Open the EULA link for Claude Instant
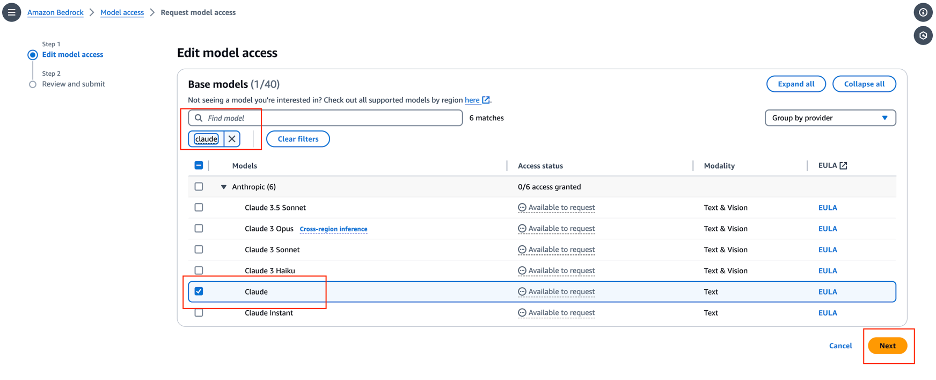Screen dimensions: 936x380 pyautogui.click(x=827, y=313)
